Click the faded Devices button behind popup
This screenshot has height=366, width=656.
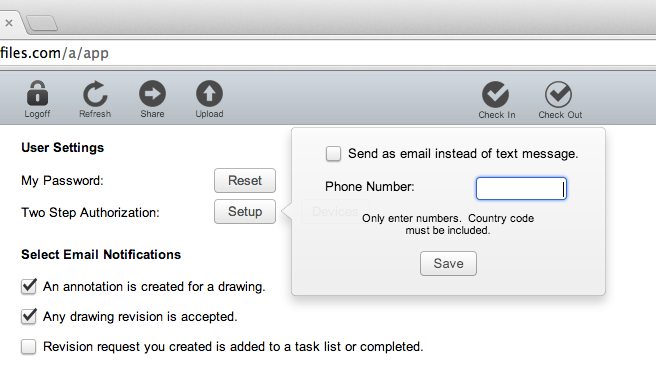pyautogui.click(x=335, y=212)
